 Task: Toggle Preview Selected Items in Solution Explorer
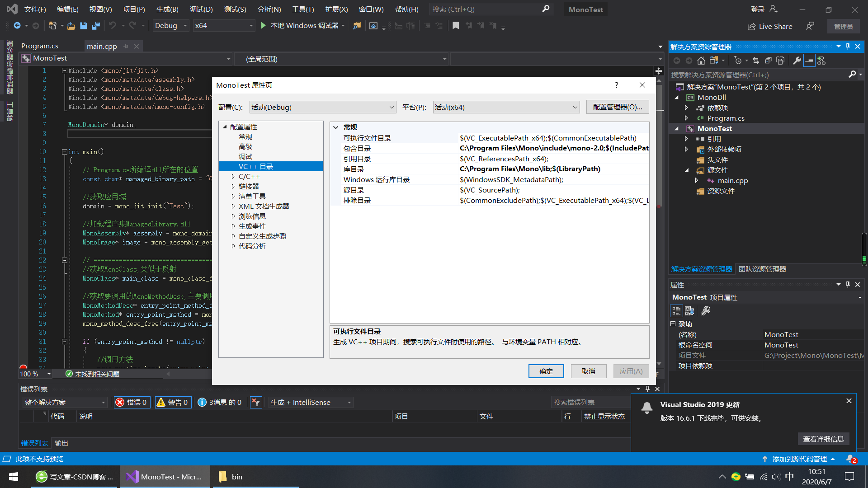[809, 61]
